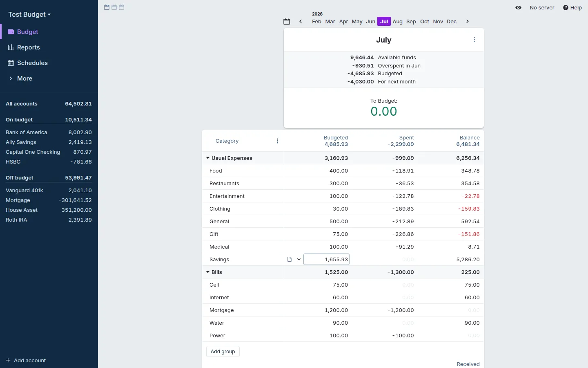Click Cell budgeted amount 75.00

tap(341, 285)
